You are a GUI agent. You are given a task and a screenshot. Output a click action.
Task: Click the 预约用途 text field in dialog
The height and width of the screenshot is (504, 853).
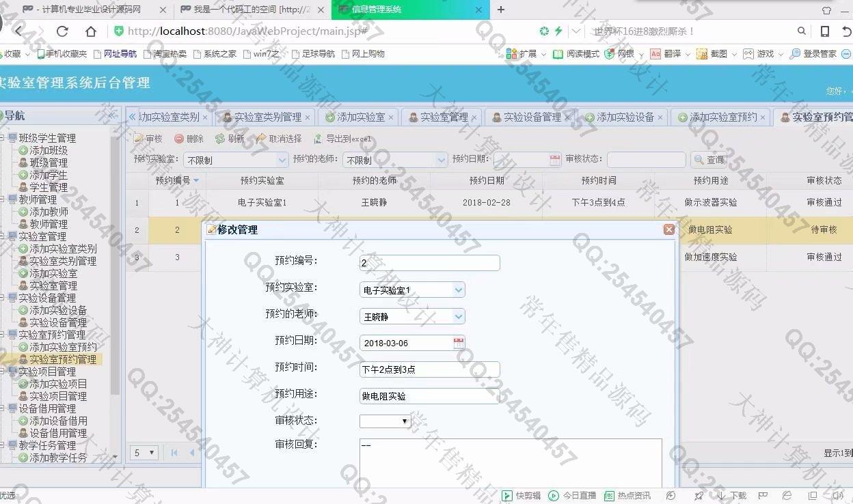[x=429, y=396]
